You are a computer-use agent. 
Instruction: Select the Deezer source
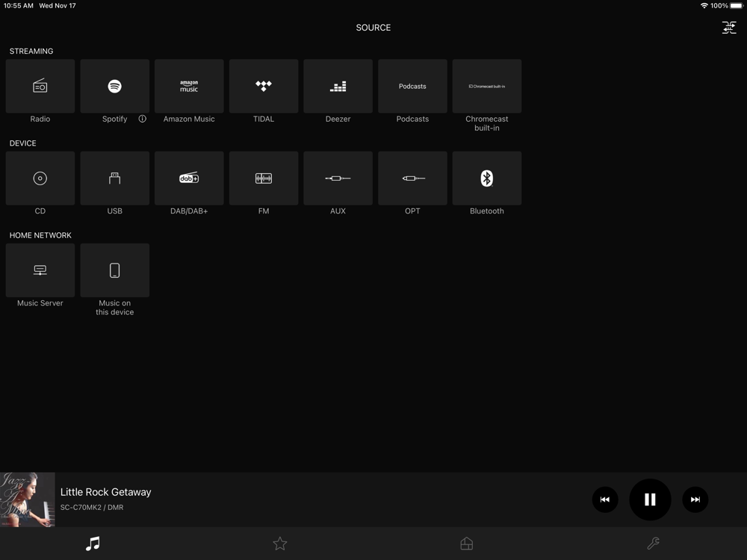pos(338,86)
